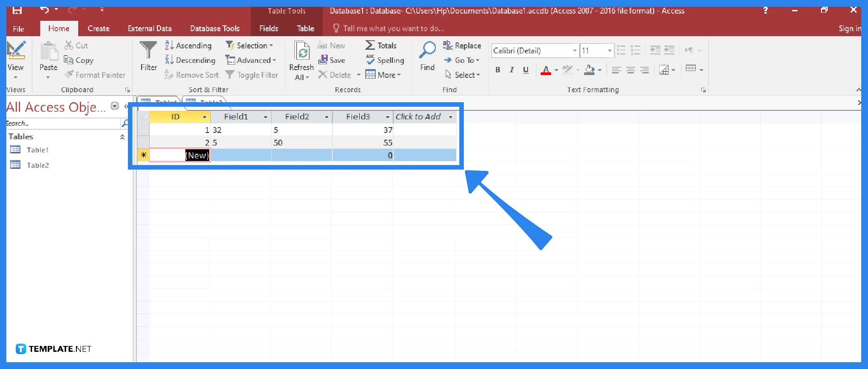Screen dimensions: 868x369
Task: Switch to the Create ribbon tab
Action: click(x=99, y=28)
